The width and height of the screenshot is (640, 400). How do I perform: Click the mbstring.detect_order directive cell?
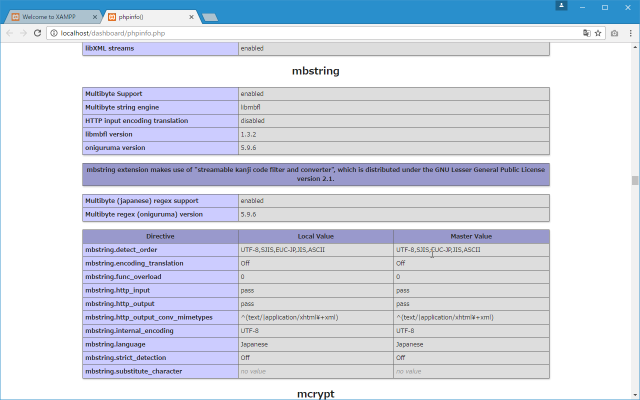[160, 249]
